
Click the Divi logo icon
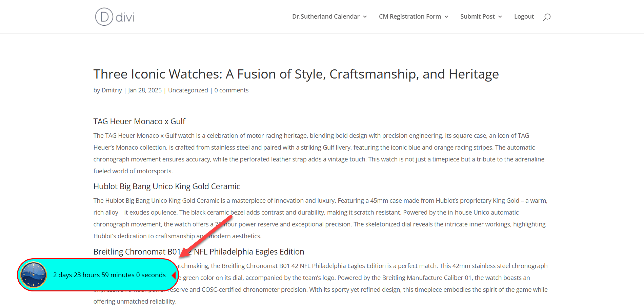104,16
